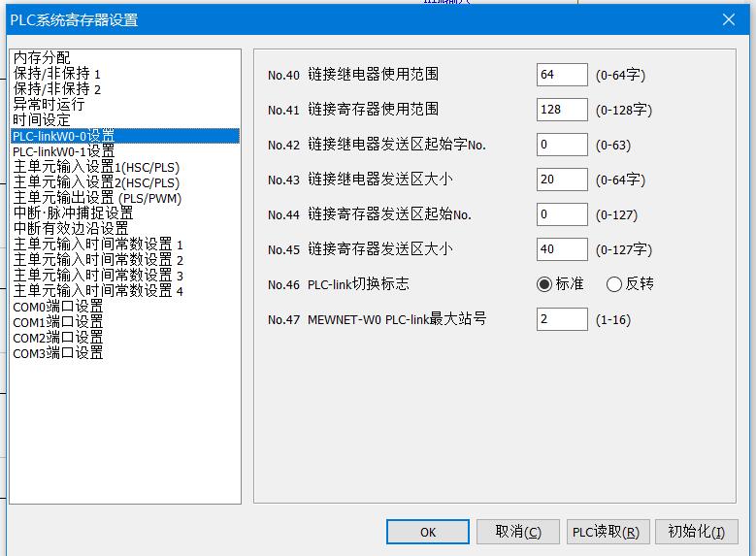
Task: Open 内存分配 in the settings list
Action: tap(42, 58)
